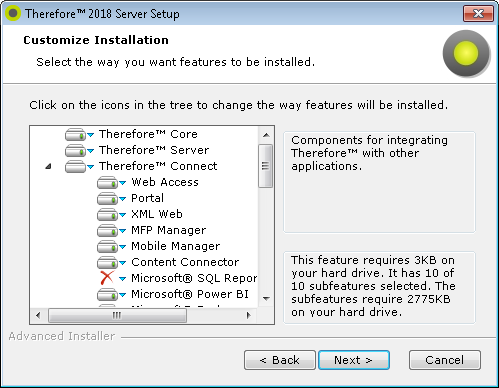Click the drive icon beside Microsoft Power BI

[107, 294]
